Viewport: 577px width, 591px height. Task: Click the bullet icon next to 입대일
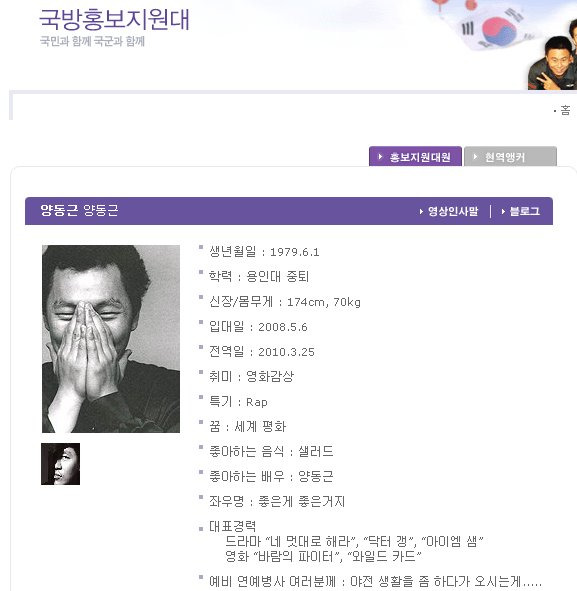point(201,322)
